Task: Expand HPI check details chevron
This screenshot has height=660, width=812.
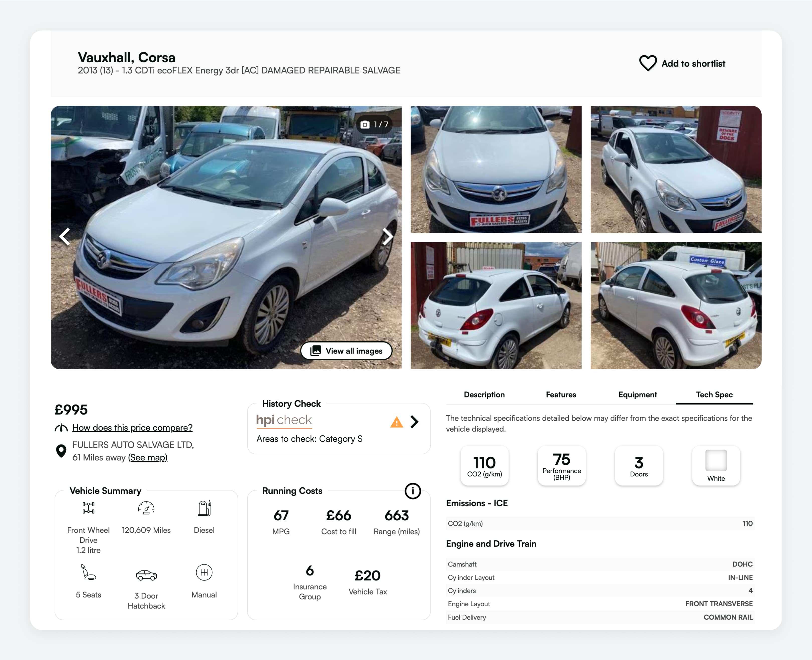Action: [415, 422]
